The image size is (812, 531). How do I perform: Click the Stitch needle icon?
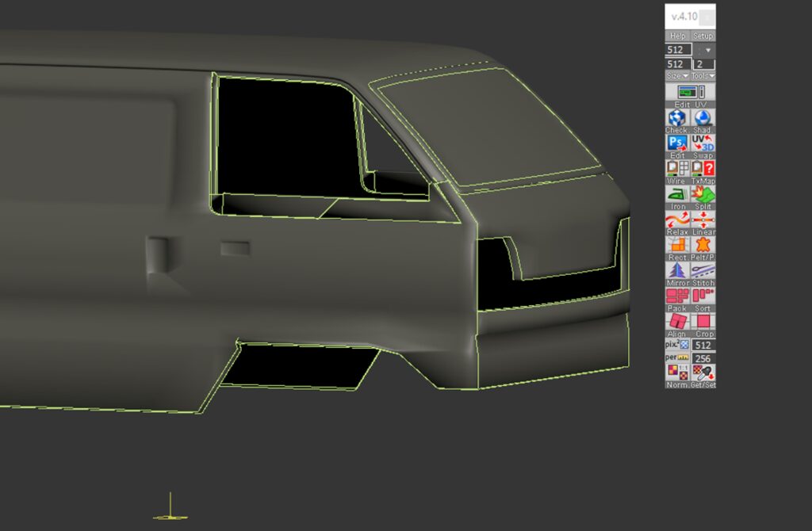[703, 271]
